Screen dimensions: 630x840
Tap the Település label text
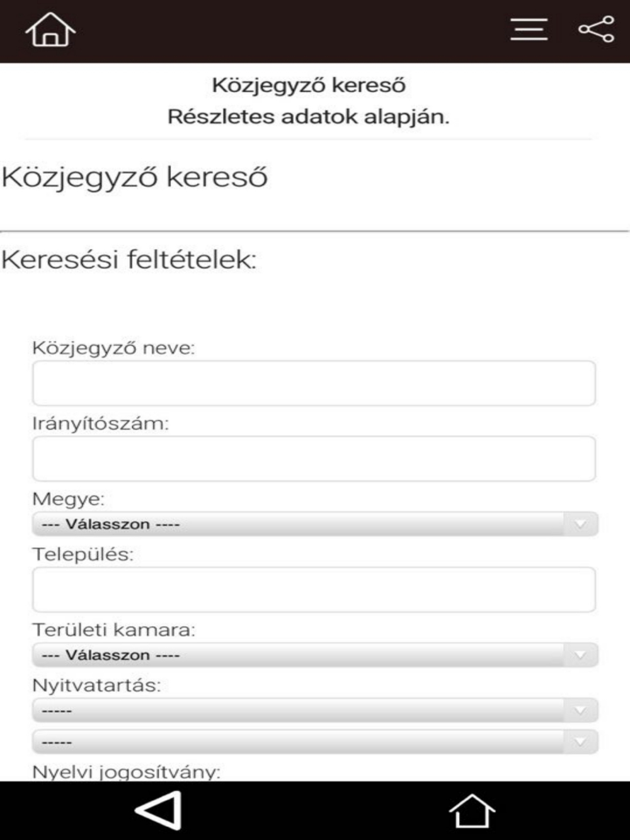coord(83,555)
